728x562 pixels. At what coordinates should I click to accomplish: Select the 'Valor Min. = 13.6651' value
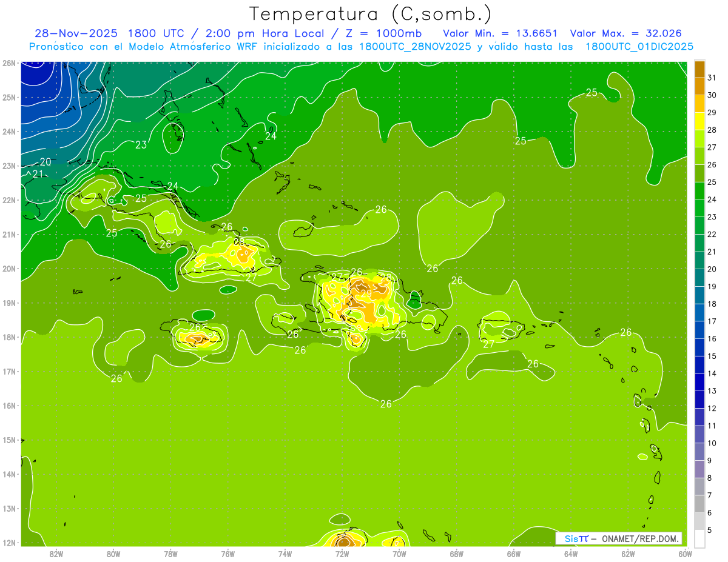click(x=500, y=33)
